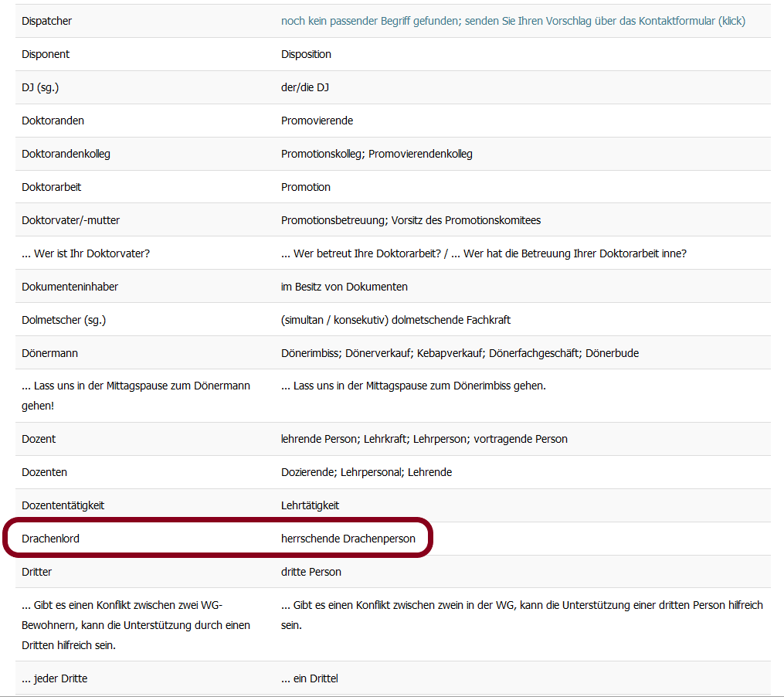Image resolution: width=784 pixels, height=697 pixels.
Task: Click the 'Dönermann' entry
Action: point(49,353)
